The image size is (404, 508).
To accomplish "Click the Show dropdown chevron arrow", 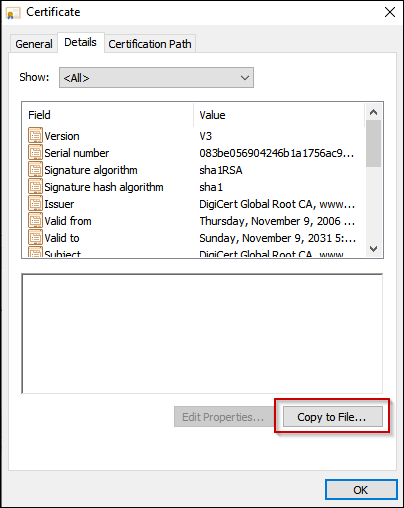I will pos(245,78).
